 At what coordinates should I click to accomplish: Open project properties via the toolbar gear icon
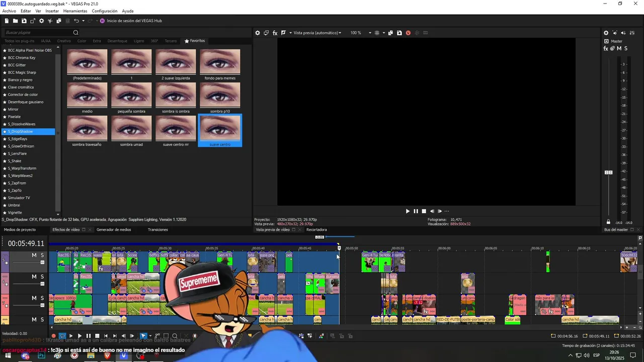click(x=41, y=21)
